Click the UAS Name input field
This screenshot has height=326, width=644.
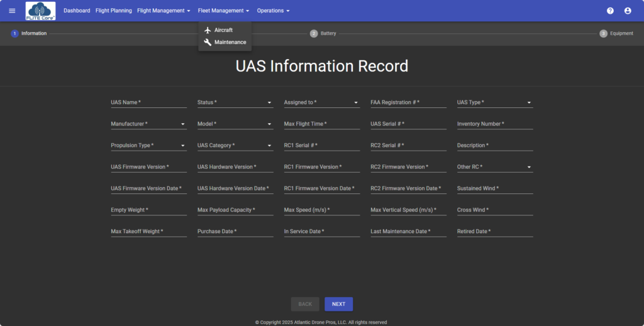tap(148, 102)
